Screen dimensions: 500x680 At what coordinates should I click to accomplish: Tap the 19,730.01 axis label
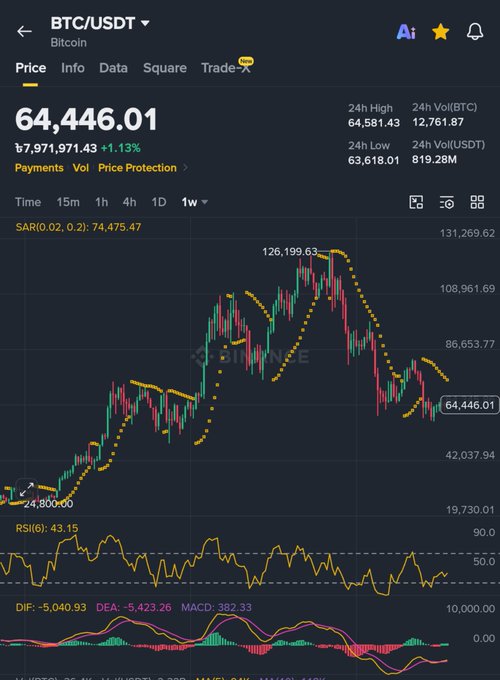pyautogui.click(x=470, y=510)
